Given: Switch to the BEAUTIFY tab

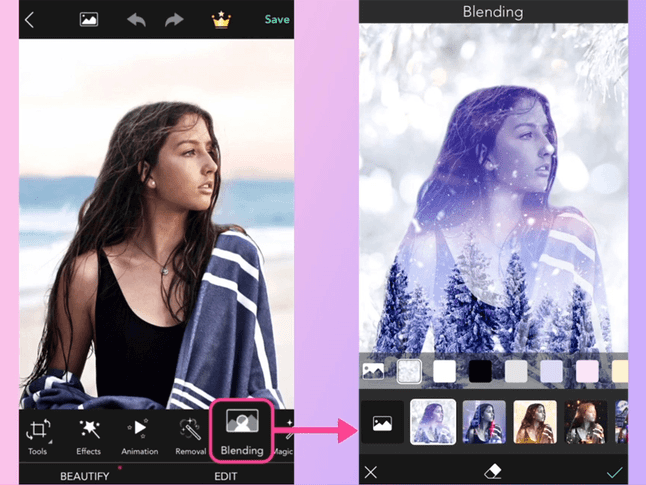Looking at the screenshot, I should coord(84,476).
